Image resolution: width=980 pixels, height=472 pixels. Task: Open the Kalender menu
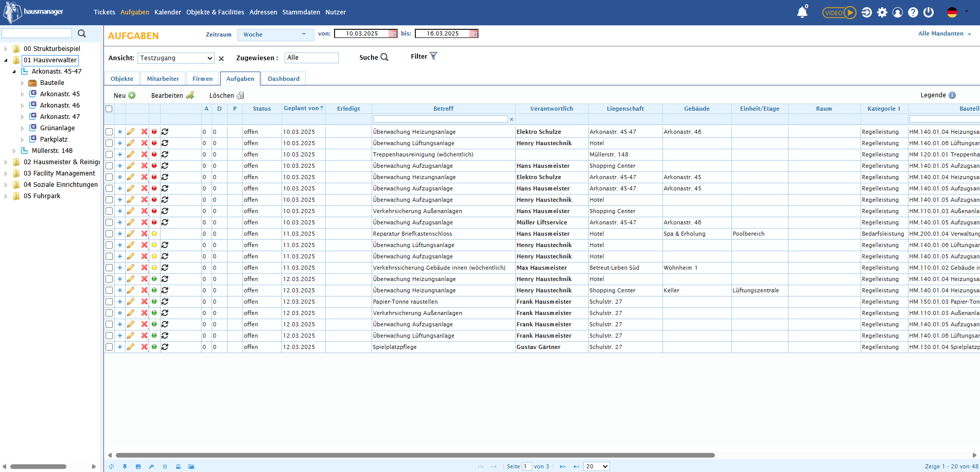[168, 12]
